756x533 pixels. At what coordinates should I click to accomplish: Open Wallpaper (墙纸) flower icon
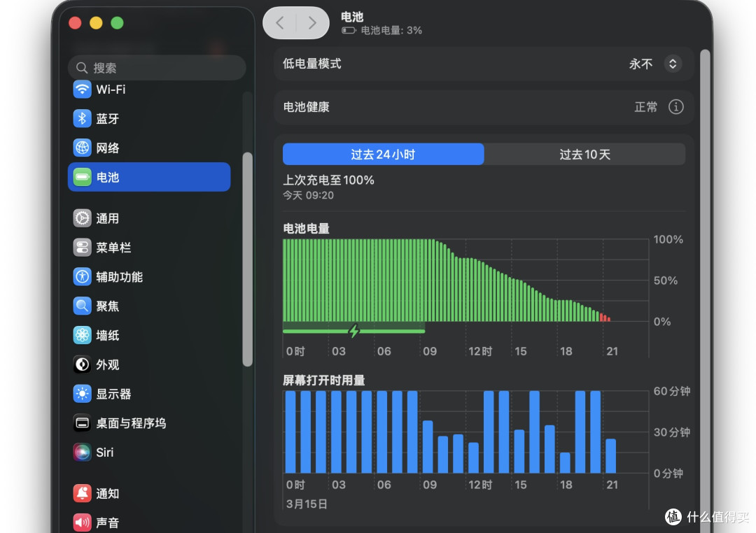point(83,336)
